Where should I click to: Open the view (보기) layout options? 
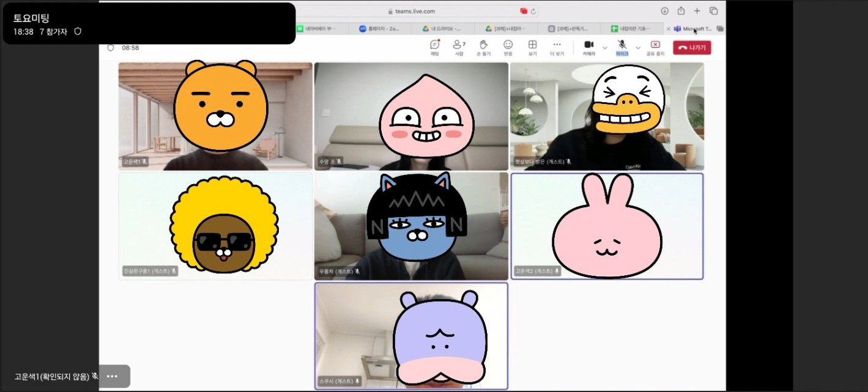pos(532,47)
